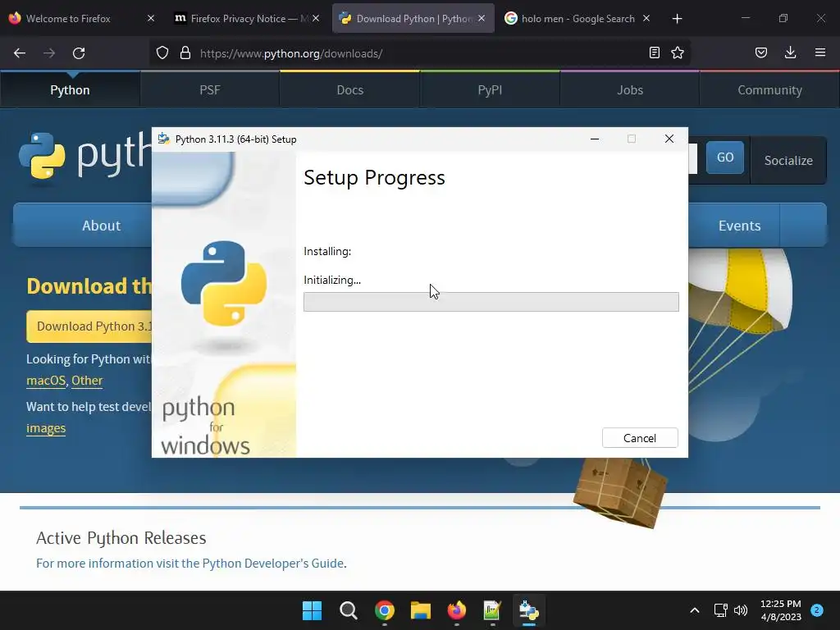Open the volume tray icon
The height and width of the screenshot is (630, 840).
coord(741,610)
